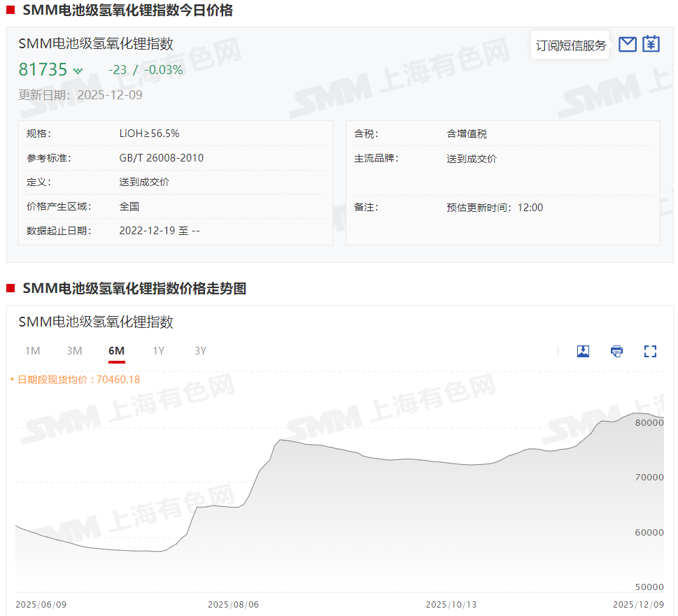Open the yen calendar price subscription icon

pyautogui.click(x=651, y=44)
